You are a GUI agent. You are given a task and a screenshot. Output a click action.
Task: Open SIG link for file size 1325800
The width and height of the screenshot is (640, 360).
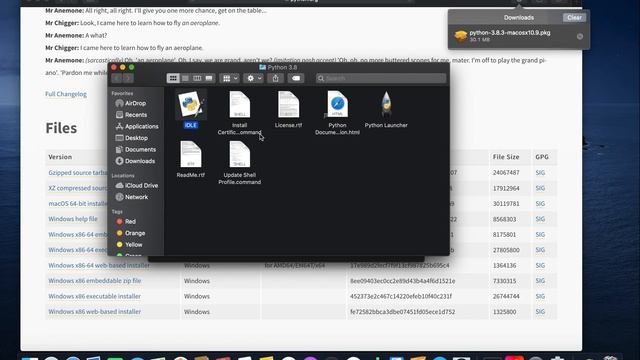pos(540,312)
